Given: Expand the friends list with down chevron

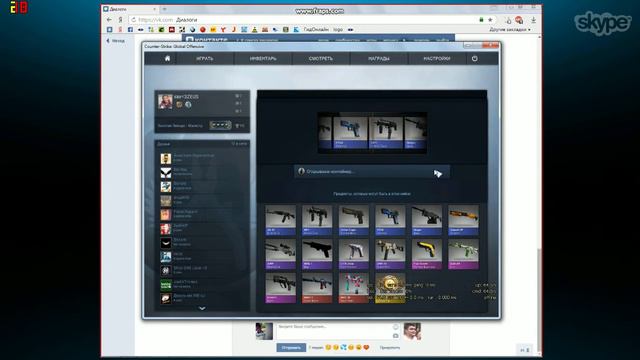Looking at the screenshot, I should [202, 308].
